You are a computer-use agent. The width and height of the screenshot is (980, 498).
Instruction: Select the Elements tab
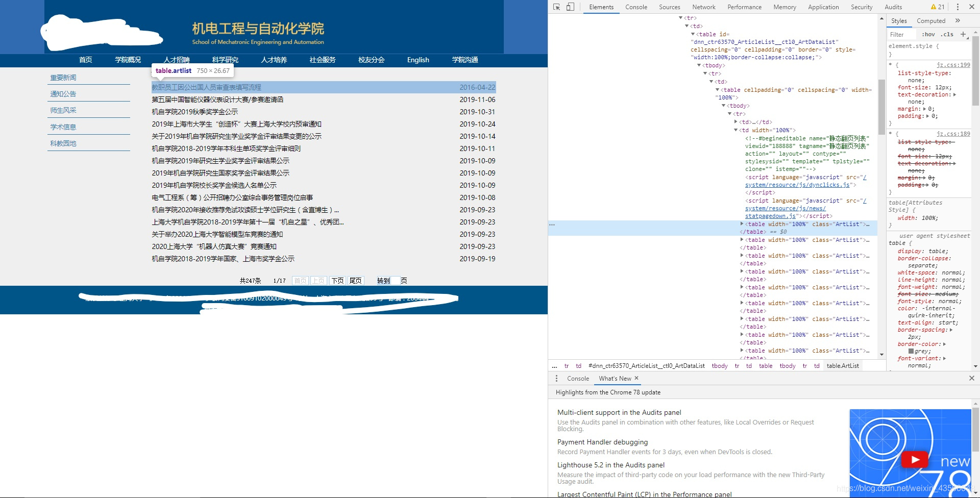(601, 7)
